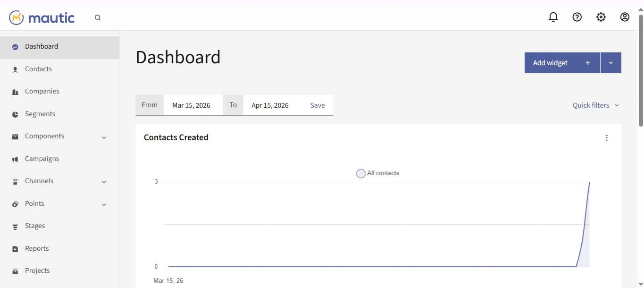Click the Add widget button
The height and width of the screenshot is (288, 644).
point(562,63)
